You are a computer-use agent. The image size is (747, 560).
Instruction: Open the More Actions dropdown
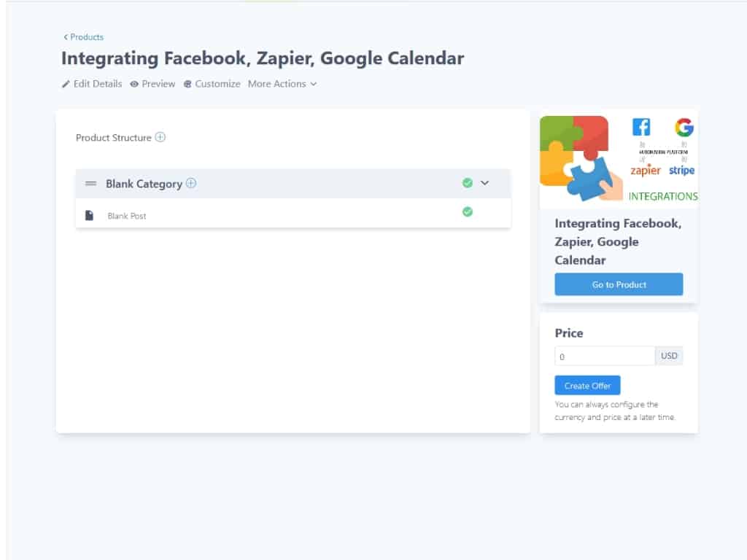pos(282,84)
